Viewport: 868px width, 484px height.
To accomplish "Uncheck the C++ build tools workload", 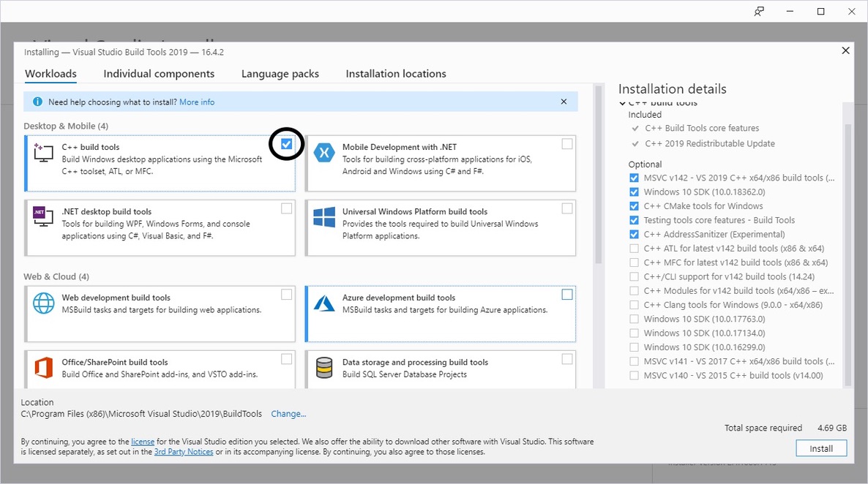I will 286,144.
